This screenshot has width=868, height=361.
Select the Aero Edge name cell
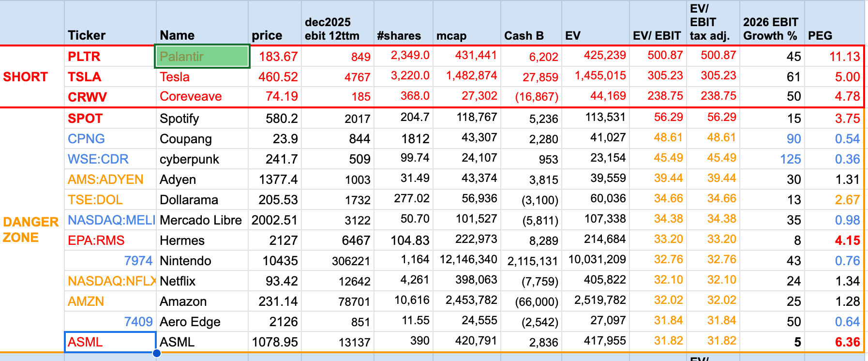coord(202,322)
